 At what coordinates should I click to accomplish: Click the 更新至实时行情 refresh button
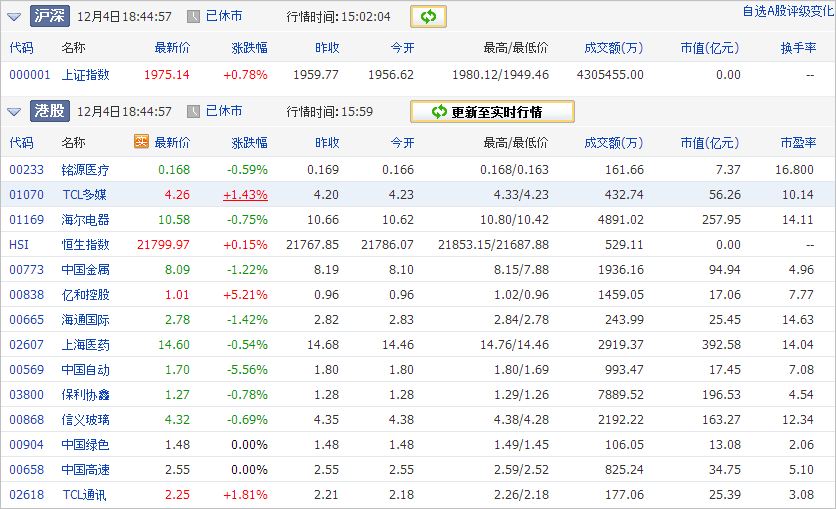pyautogui.click(x=492, y=112)
